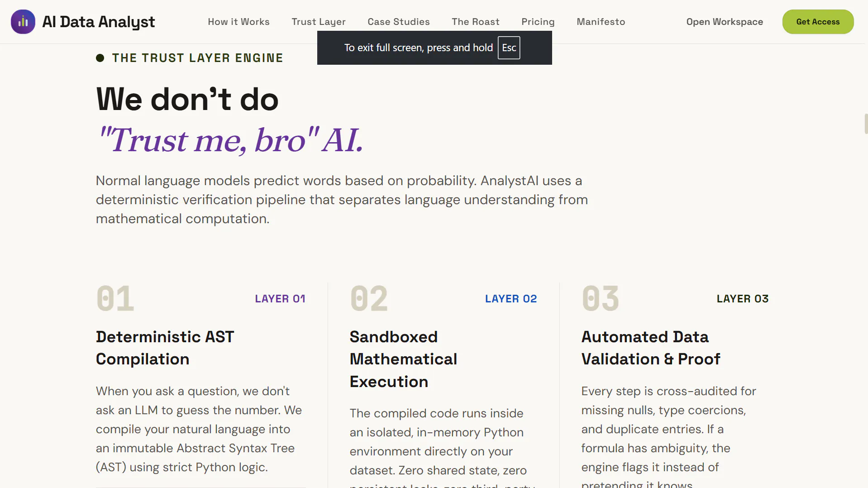Click paragraph starting "When you ask a question"
868x488 pixels.
(199, 429)
